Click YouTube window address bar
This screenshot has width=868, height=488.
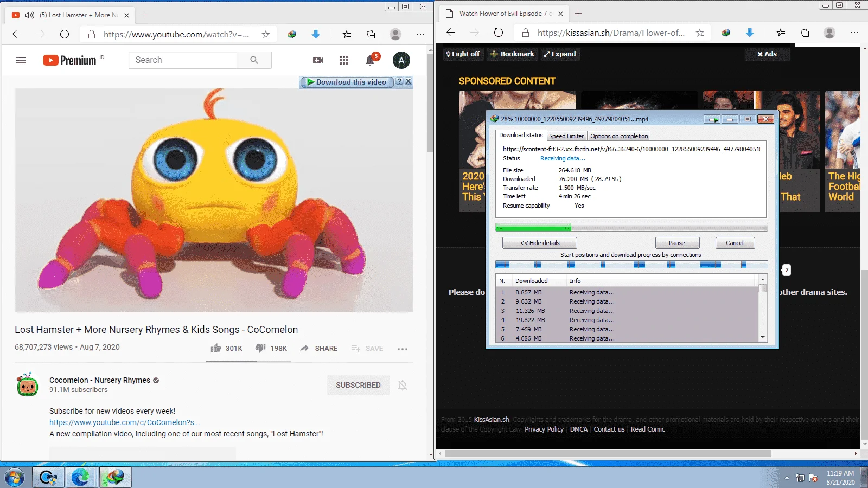pos(176,34)
